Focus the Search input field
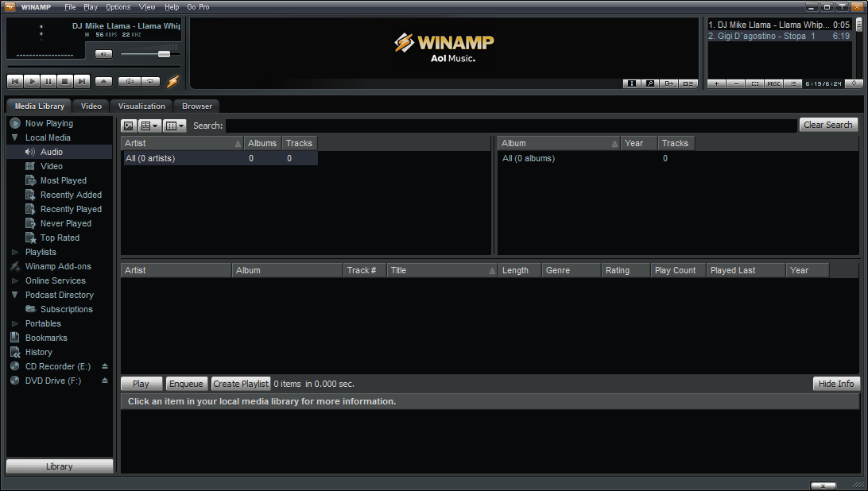This screenshot has width=868, height=491. pos(511,126)
